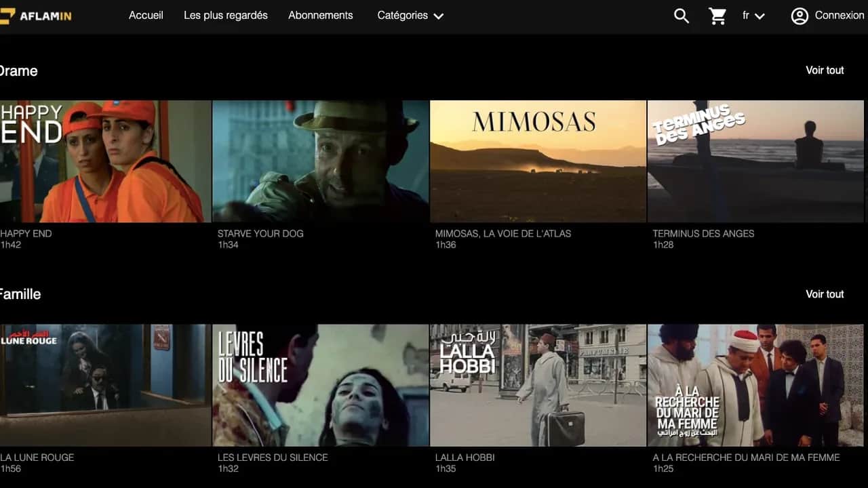Open the shopping cart icon
The image size is (868, 488).
717,16
